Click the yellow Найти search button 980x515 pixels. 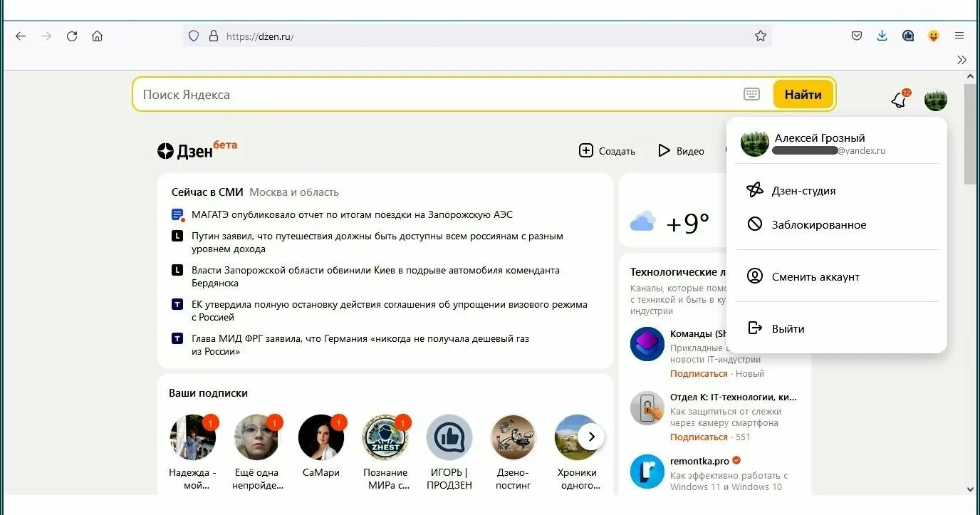point(803,94)
